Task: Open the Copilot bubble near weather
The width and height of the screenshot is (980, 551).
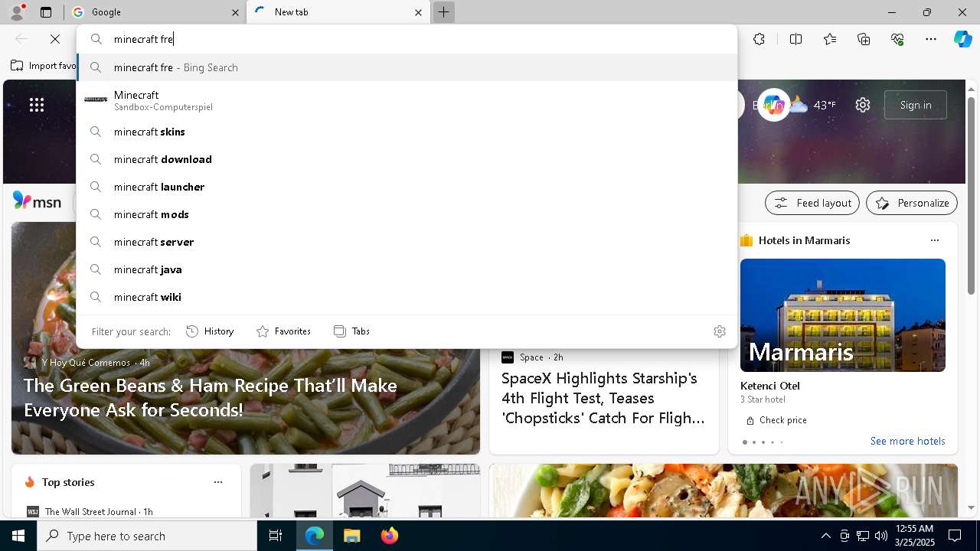Action: pos(773,105)
